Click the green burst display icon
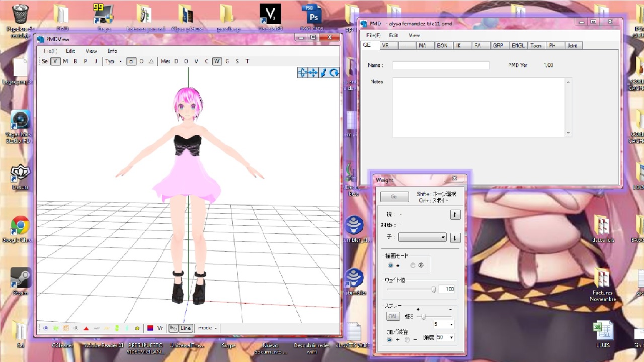The image size is (644, 362). [x=55, y=328]
